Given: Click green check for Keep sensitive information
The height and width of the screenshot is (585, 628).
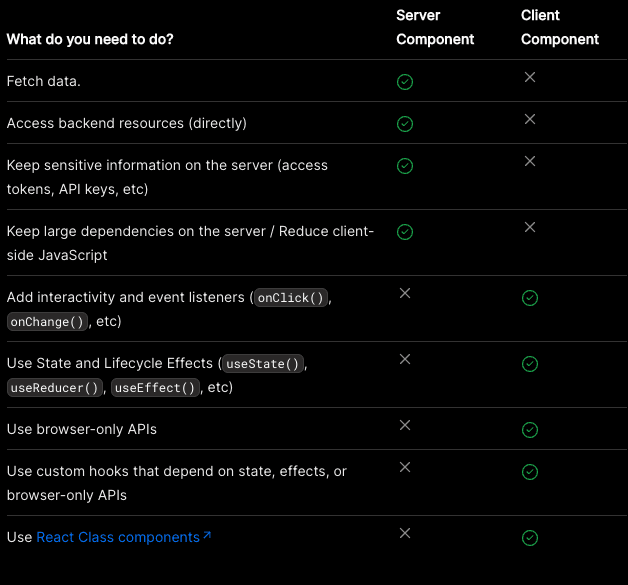Looking at the screenshot, I should tap(405, 166).
